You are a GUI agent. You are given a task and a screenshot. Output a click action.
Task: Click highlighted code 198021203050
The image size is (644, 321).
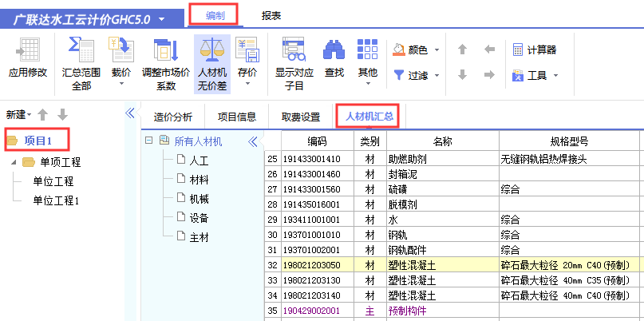(318, 265)
